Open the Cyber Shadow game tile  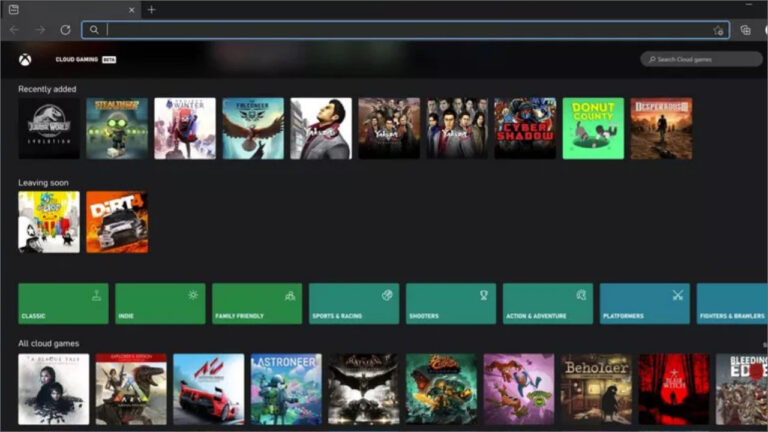click(525, 128)
